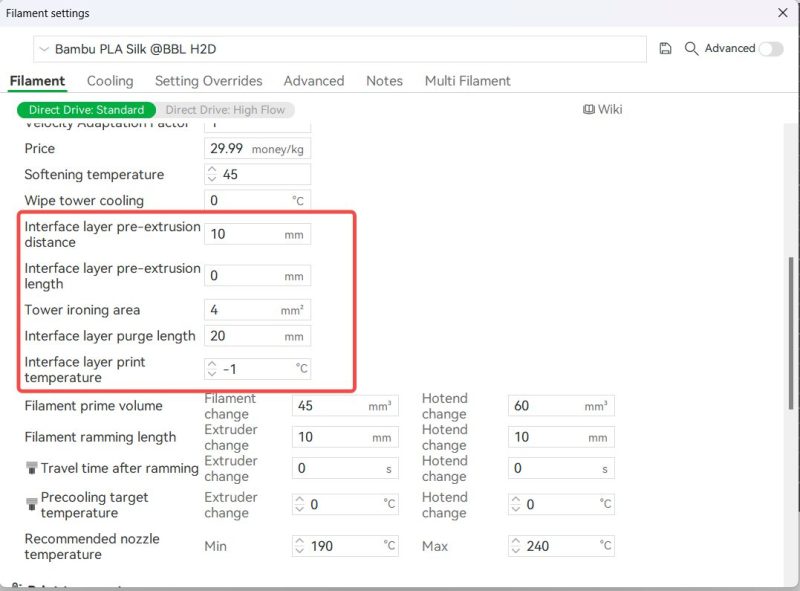Click the save preset floppy disk icon
This screenshot has height=591, width=800.
coord(666,49)
